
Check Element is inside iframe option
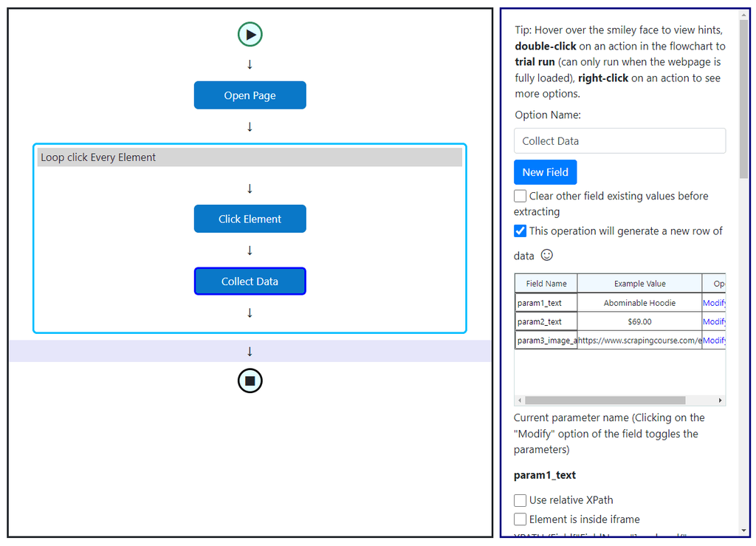pyautogui.click(x=520, y=519)
